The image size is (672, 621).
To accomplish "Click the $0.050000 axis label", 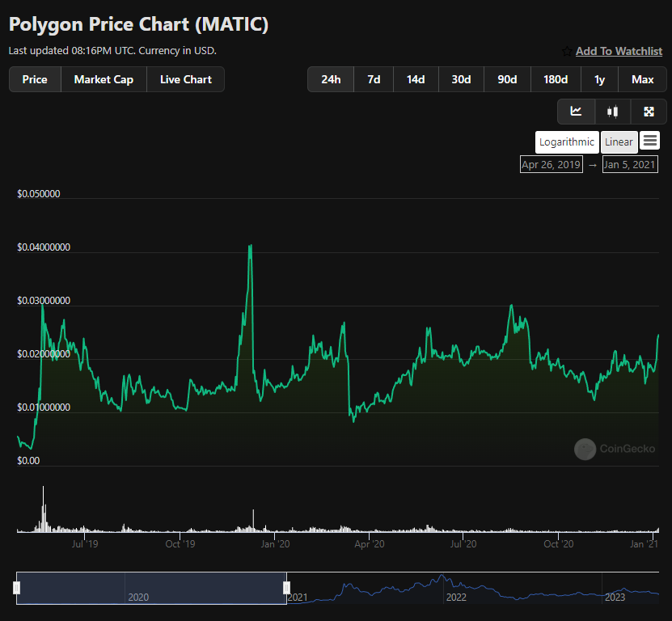I will pyautogui.click(x=39, y=194).
